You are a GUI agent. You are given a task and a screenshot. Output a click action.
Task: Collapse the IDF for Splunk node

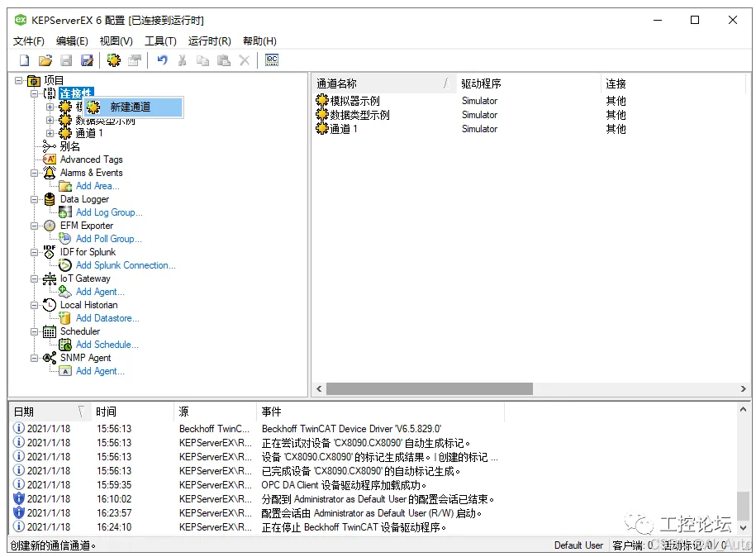point(34,252)
